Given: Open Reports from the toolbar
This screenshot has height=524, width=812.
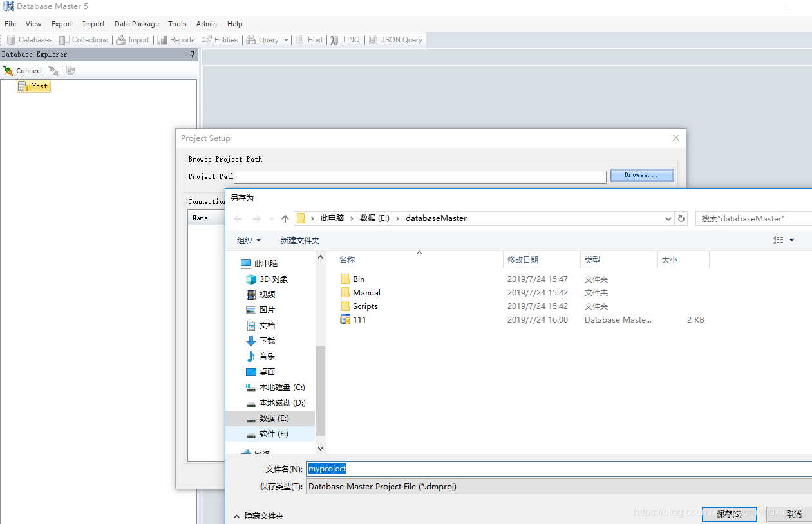Looking at the screenshot, I should [176, 40].
